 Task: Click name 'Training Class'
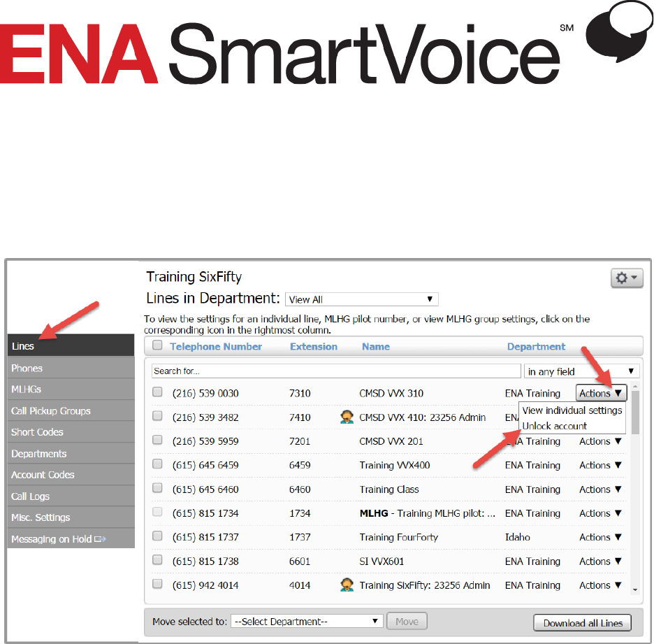(389, 489)
